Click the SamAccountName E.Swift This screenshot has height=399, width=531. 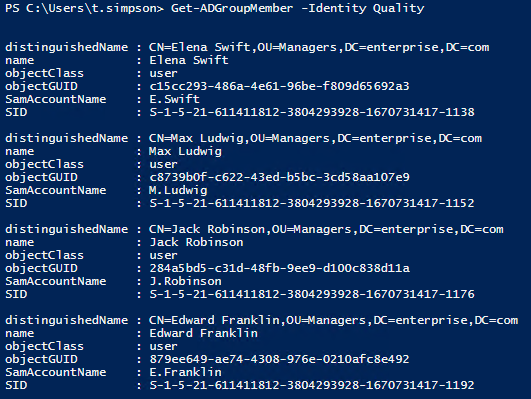tap(174, 99)
